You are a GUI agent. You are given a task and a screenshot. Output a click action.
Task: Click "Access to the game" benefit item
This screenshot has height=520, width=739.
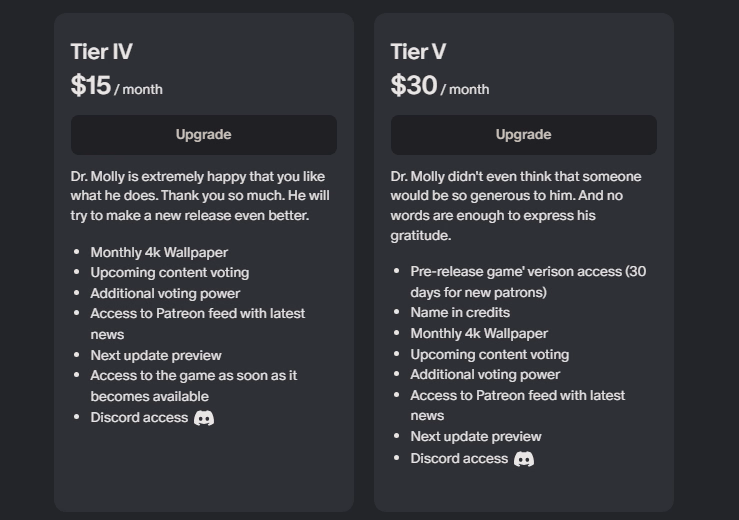click(193, 385)
